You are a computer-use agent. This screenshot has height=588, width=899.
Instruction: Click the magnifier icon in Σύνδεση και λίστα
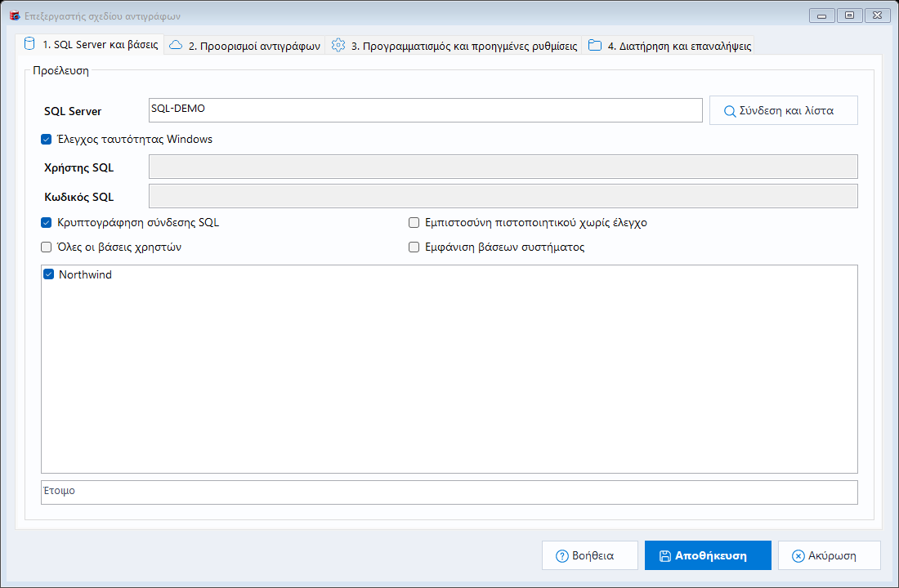pos(729,111)
